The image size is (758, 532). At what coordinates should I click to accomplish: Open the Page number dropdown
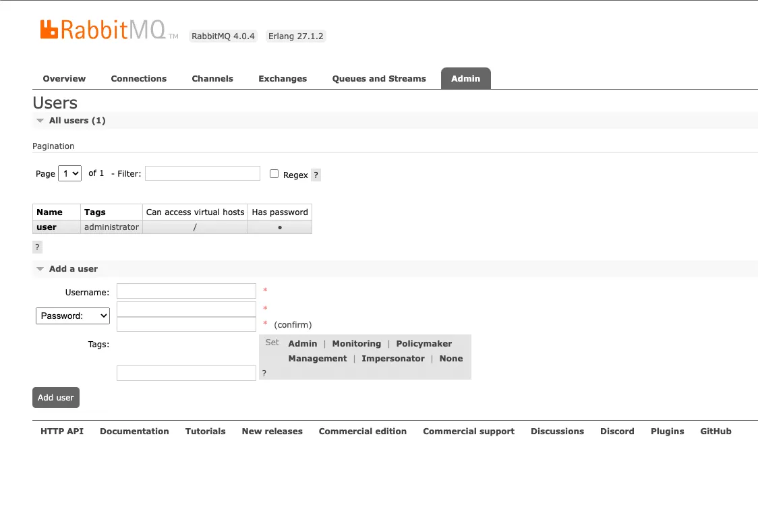[69, 173]
